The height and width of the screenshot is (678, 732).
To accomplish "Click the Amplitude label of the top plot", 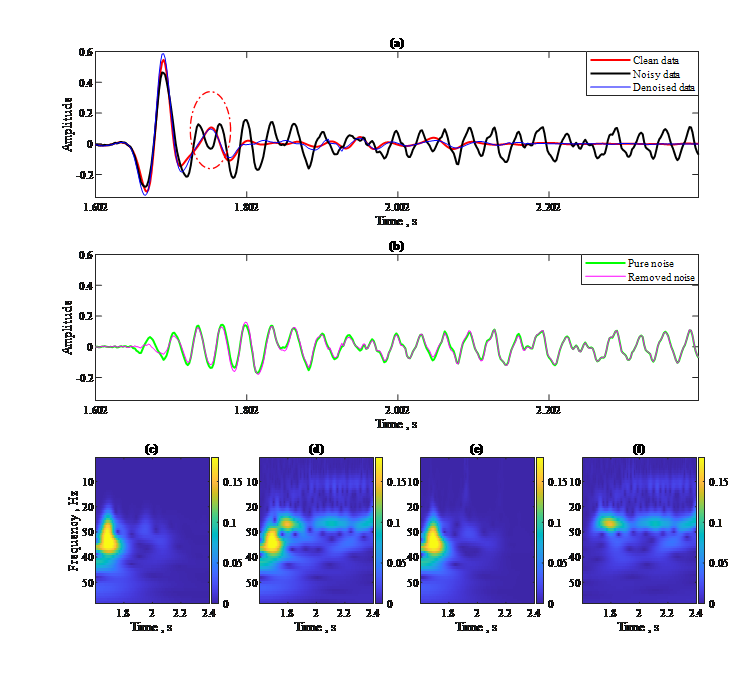I will (68, 124).
